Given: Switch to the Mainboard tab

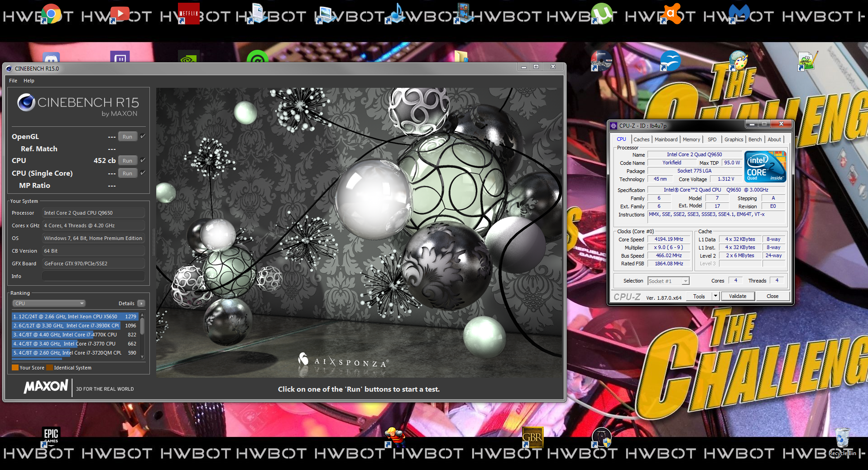Looking at the screenshot, I should (x=666, y=139).
